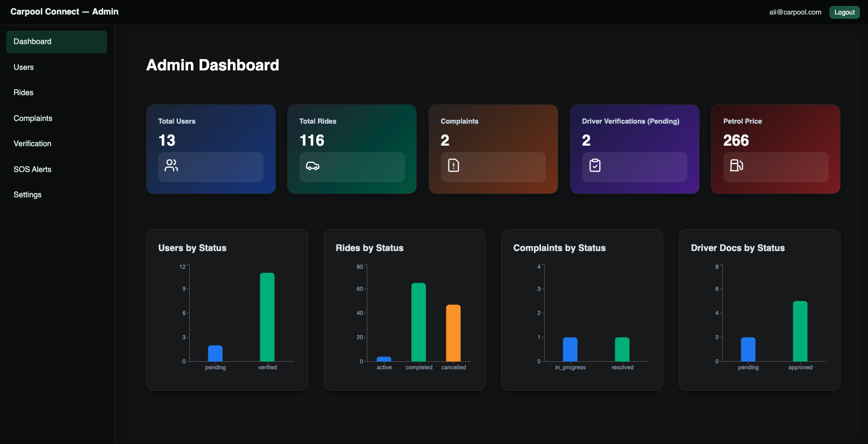Click the Admin Dashboard heading
The width and height of the screenshot is (868, 444).
[212, 65]
